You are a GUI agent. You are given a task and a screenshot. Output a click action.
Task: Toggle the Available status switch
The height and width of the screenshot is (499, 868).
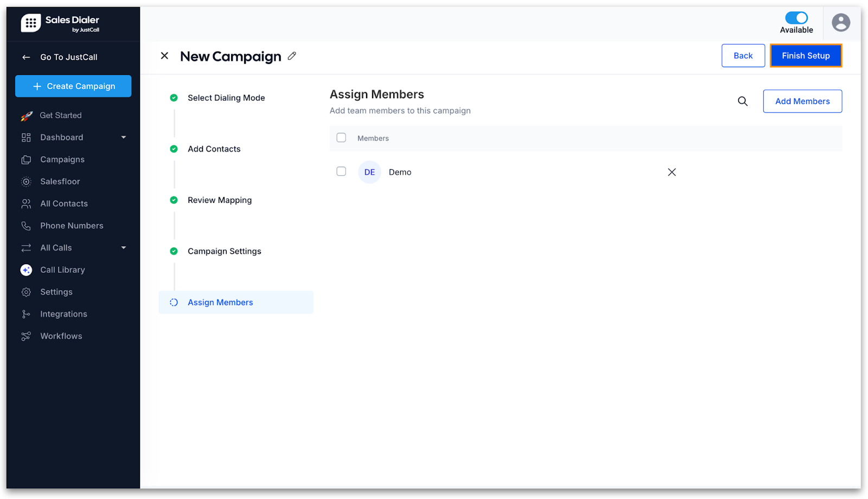tap(796, 18)
